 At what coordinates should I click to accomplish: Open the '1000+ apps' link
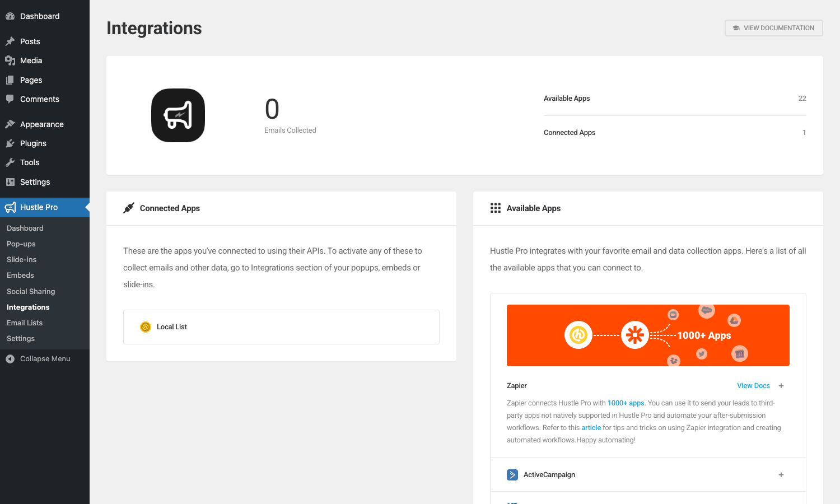tap(626, 403)
